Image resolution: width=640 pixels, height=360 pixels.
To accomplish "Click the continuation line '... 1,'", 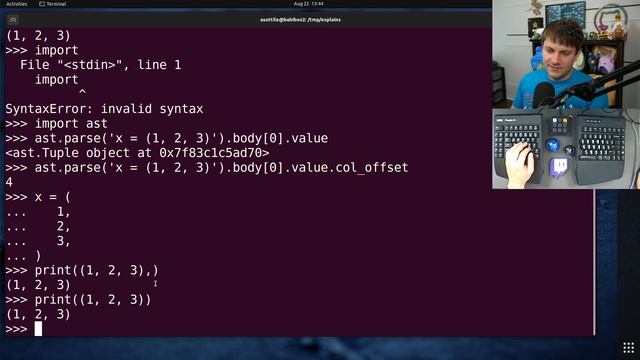I will [38, 212].
